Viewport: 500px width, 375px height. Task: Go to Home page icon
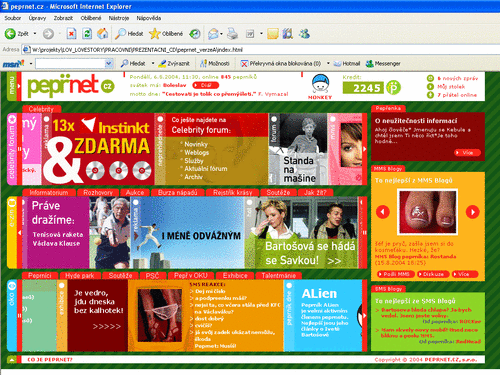(x=103, y=33)
